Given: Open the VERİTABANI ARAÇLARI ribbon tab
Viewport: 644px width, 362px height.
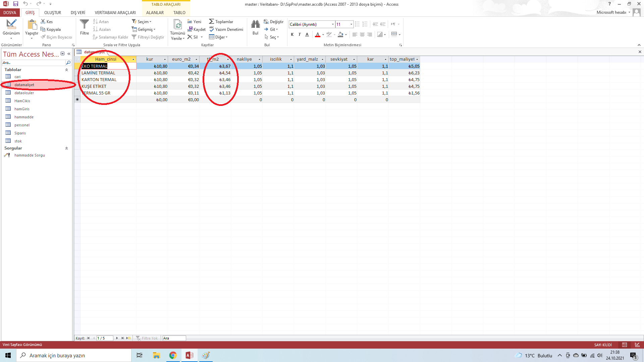Looking at the screenshot, I should pyautogui.click(x=115, y=12).
